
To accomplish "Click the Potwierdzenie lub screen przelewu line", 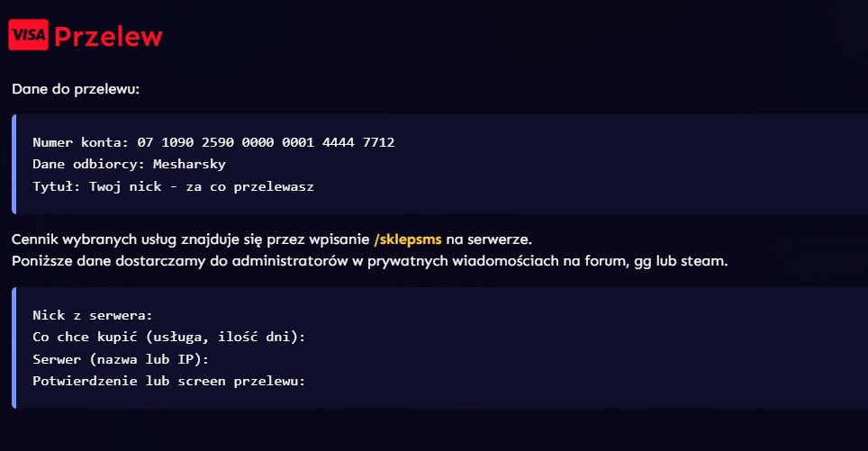I will pyautogui.click(x=169, y=382).
